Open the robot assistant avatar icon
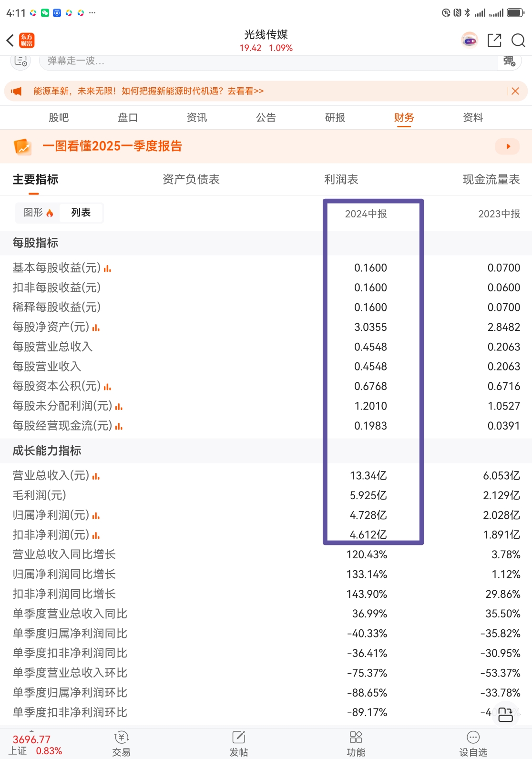 470,41
